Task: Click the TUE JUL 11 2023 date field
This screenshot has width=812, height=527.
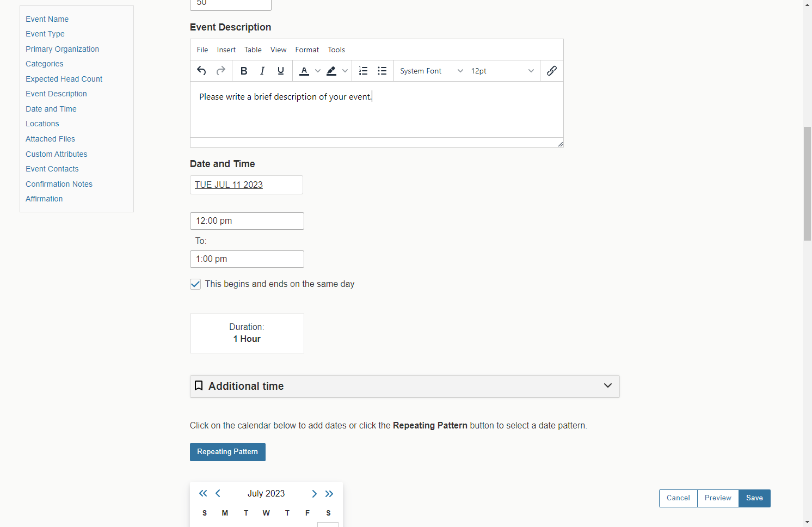Action: 247,185
